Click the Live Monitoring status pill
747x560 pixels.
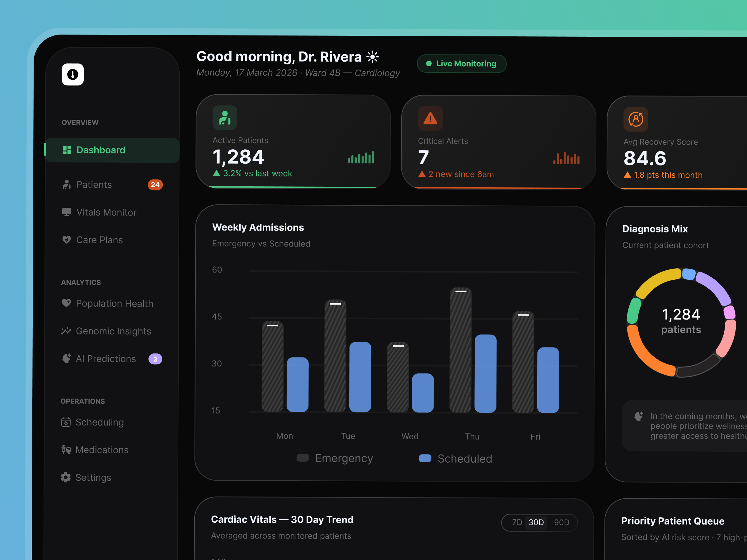tap(462, 63)
